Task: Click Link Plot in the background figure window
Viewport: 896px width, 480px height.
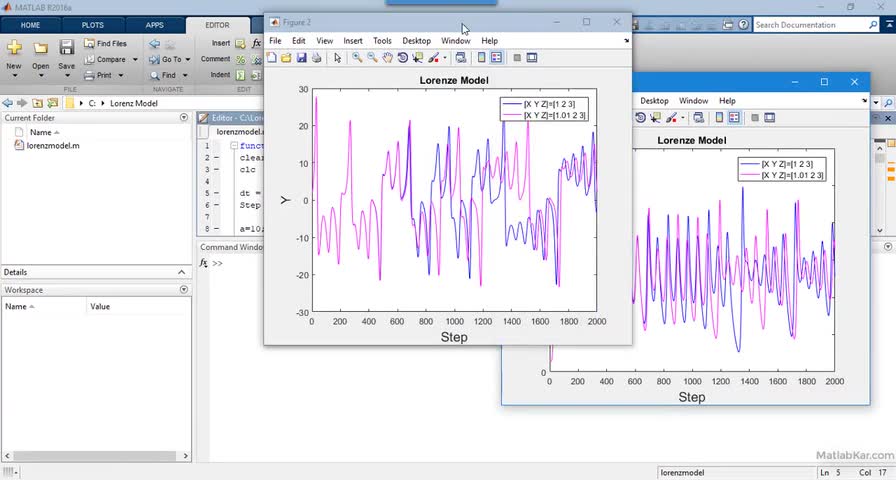Action: [x=698, y=118]
